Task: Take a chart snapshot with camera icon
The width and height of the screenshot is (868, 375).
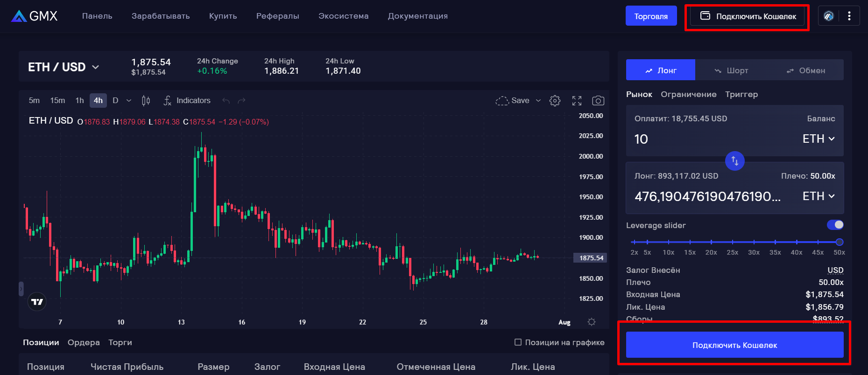Action: (x=598, y=101)
